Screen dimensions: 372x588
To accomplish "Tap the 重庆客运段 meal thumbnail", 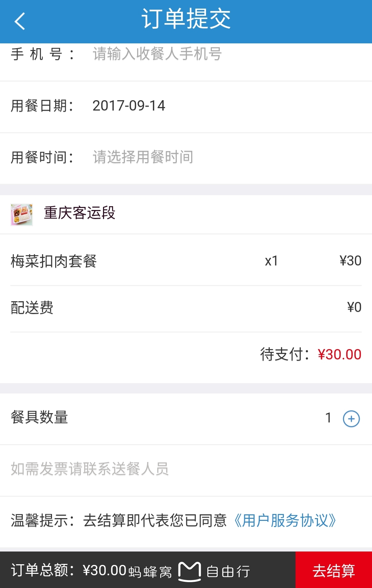I will 22,214.
